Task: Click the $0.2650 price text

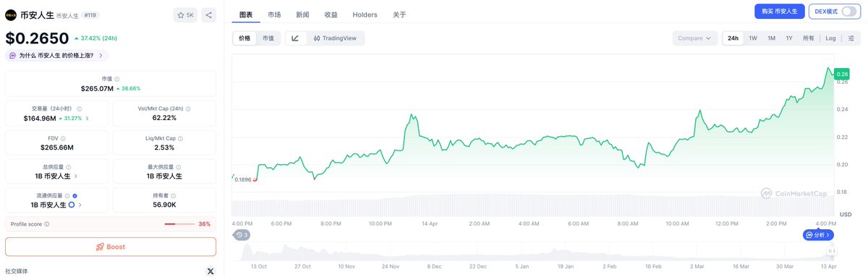Action: point(37,38)
